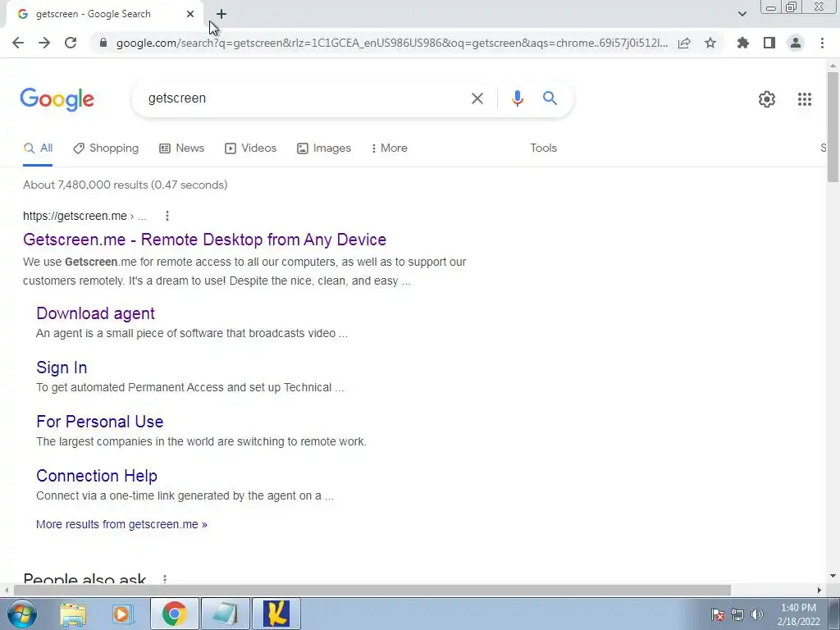Open the Chrome profile avatar

coord(796,43)
